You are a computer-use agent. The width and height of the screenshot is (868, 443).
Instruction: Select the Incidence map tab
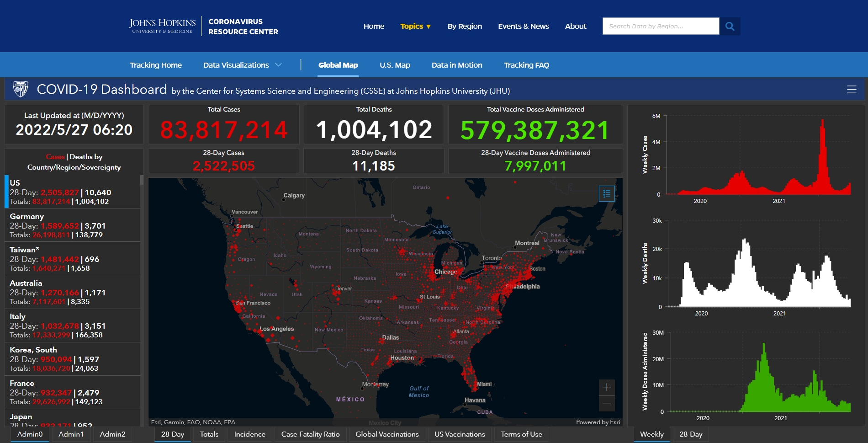(249, 434)
